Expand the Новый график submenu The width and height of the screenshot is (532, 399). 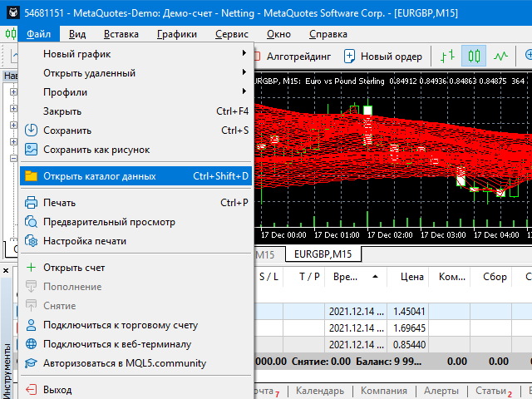[x=135, y=54]
